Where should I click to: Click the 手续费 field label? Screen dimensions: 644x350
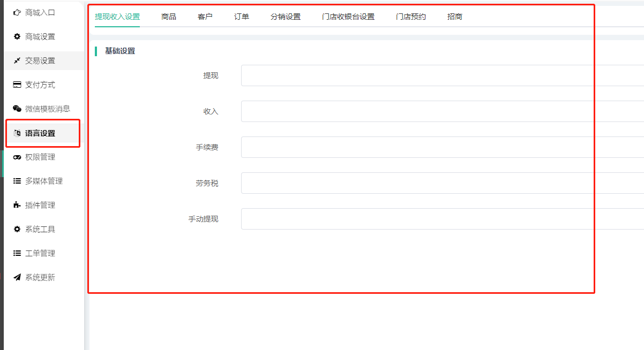click(x=207, y=147)
